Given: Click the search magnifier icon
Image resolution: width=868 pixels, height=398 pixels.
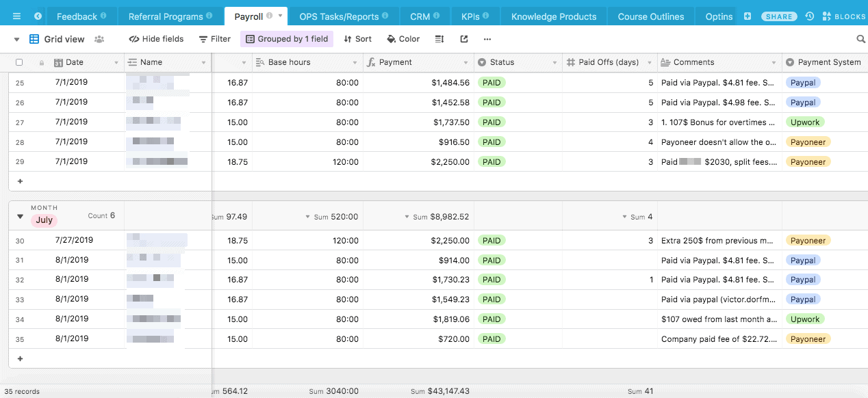Looking at the screenshot, I should pyautogui.click(x=861, y=40).
